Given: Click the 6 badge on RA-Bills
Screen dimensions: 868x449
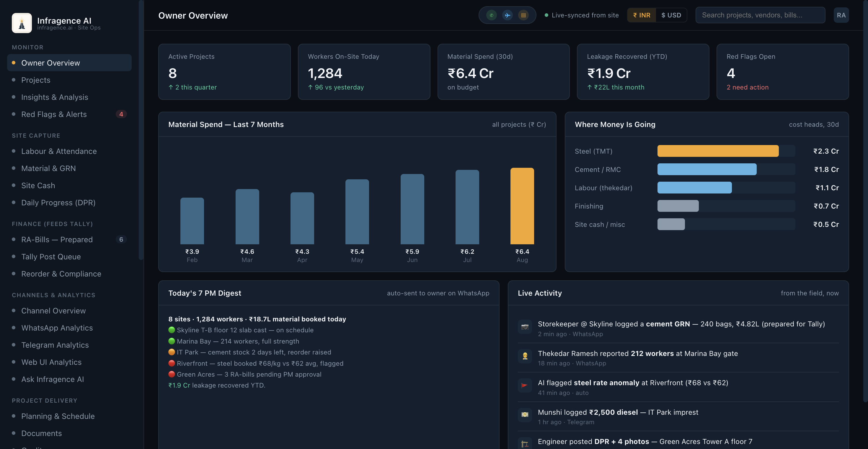Looking at the screenshot, I should coord(121,239).
